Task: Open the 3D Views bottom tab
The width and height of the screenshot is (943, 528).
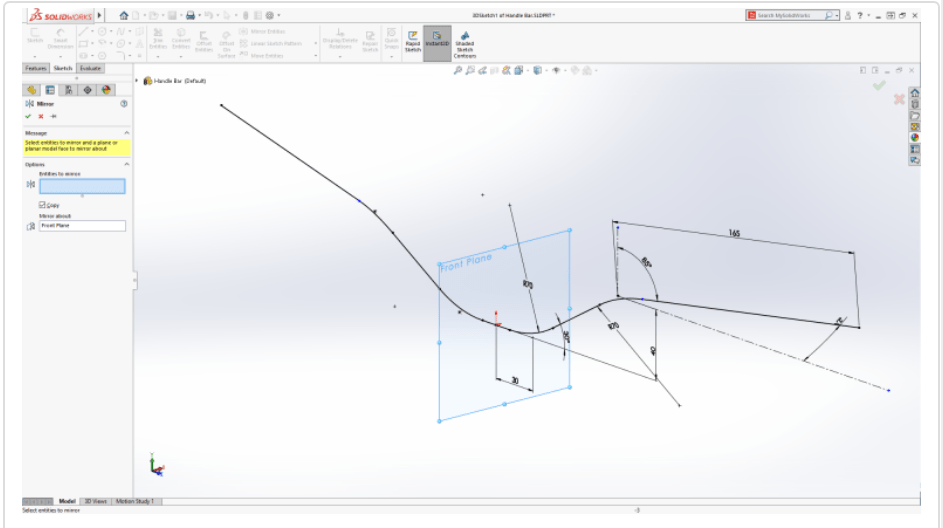Action: coord(95,501)
